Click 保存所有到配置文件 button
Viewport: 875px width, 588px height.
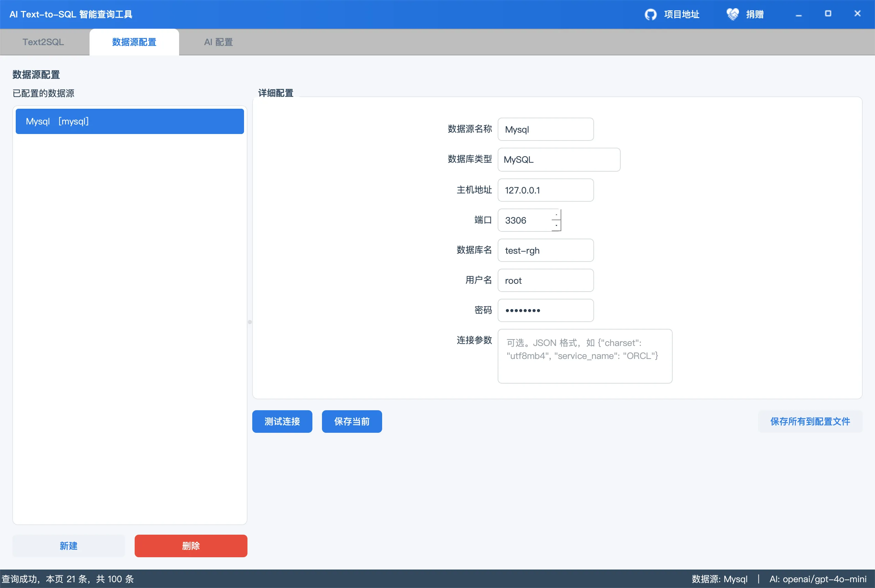point(810,422)
